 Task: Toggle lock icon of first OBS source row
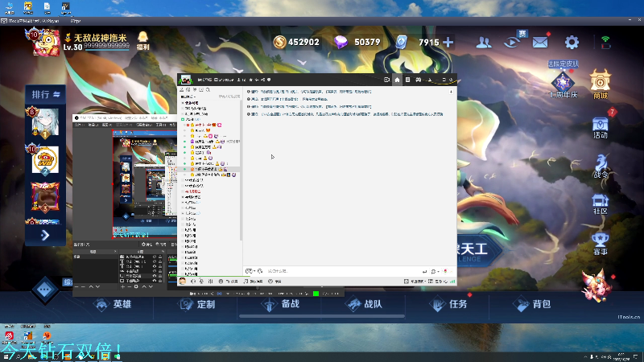[160, 257]
